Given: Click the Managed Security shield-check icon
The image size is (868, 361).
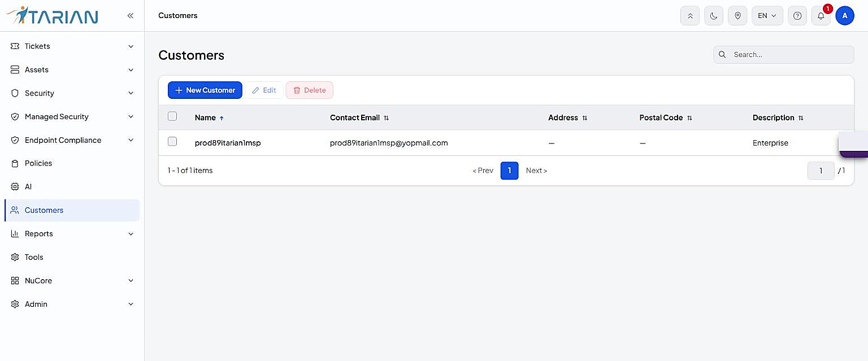Looking at the screenshot, I should pyautogui.click(x=15, y=116).
